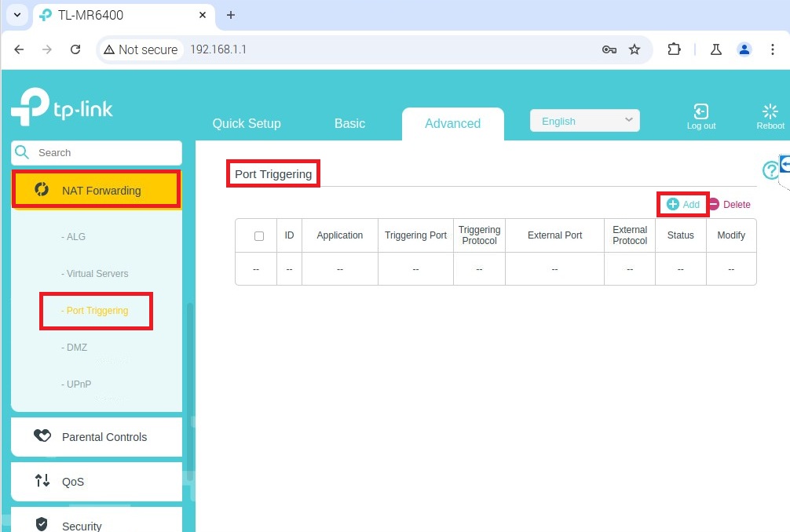Reload the router page

click(75, 49)
